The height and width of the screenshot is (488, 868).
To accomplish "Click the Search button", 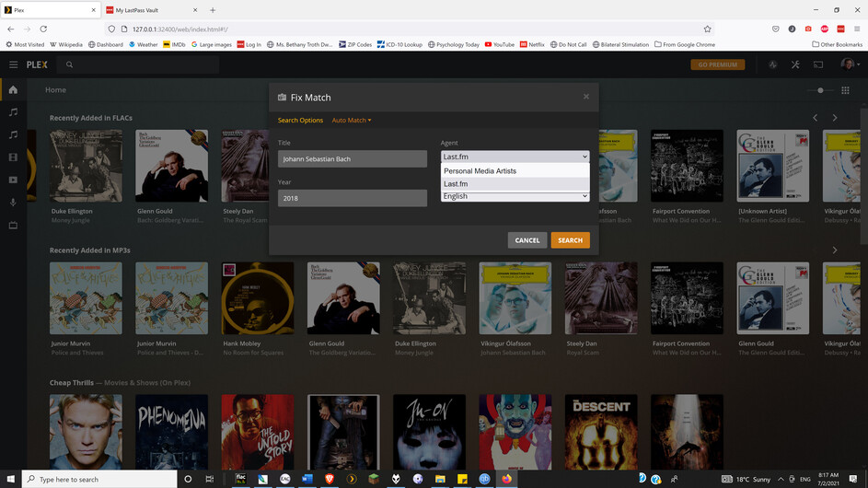I will click(x=570, y=240).
